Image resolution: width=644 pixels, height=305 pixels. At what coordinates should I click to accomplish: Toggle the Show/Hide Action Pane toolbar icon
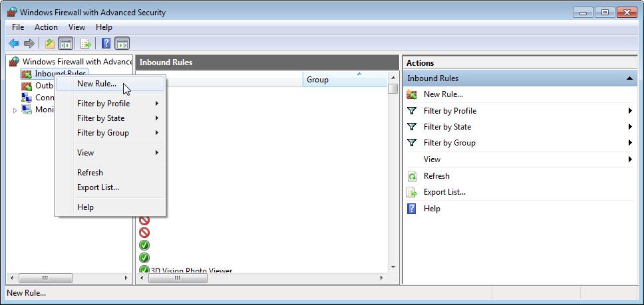pos(122,43)
